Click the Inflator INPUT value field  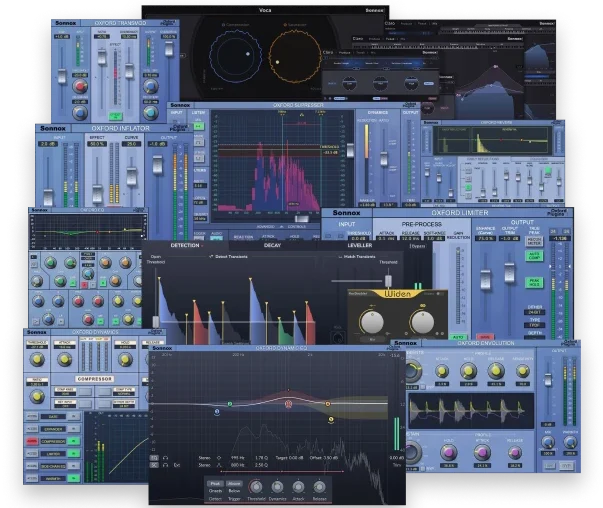(x=48, y=144)
